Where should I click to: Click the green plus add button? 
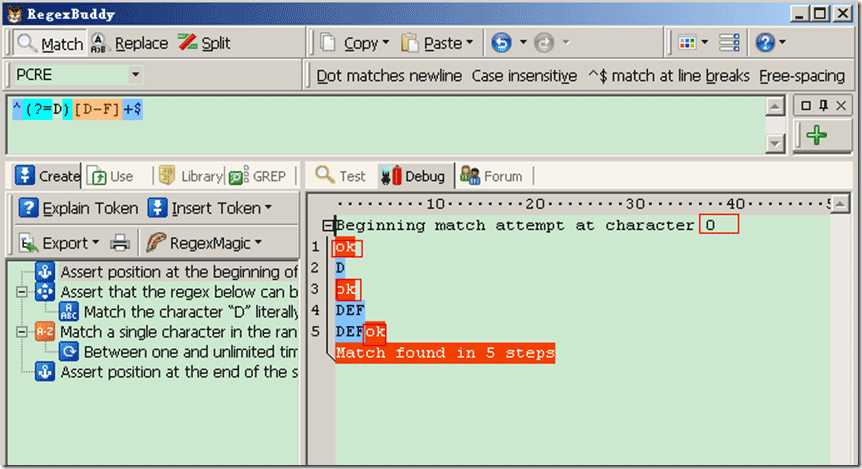pos(817,135)
